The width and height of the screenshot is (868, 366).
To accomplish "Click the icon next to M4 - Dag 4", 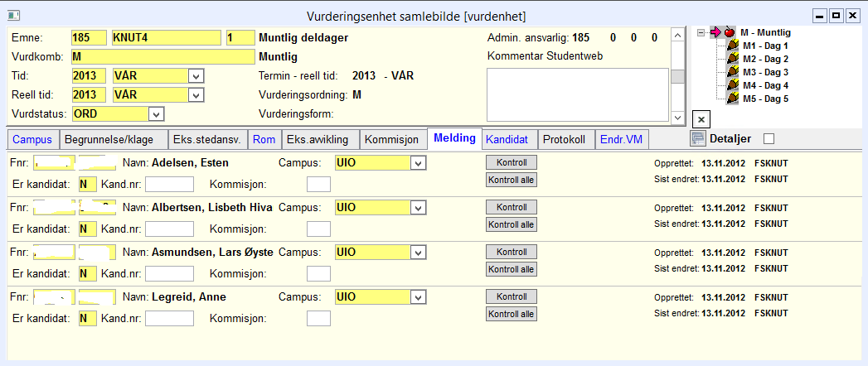I will coord(733,85).
